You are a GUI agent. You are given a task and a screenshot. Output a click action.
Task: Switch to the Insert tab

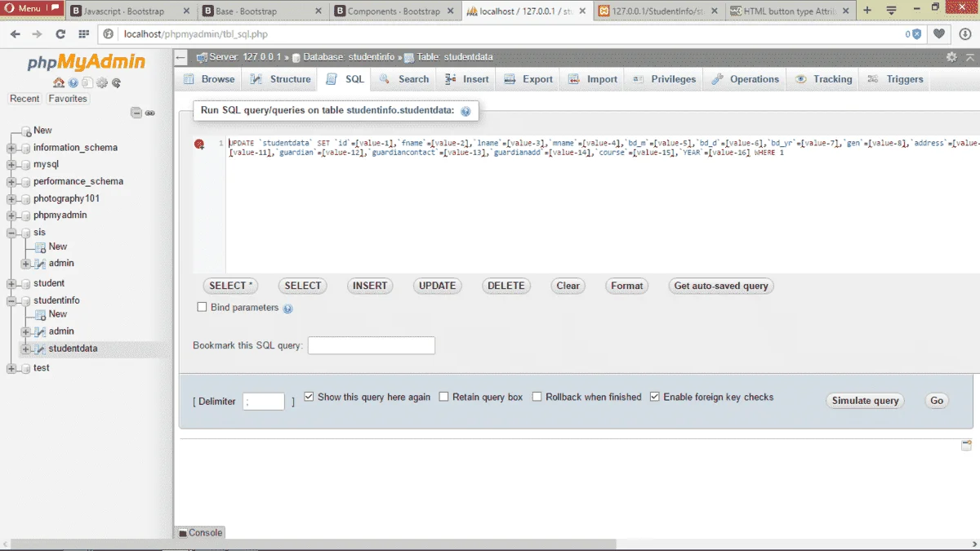coord(466,79)
